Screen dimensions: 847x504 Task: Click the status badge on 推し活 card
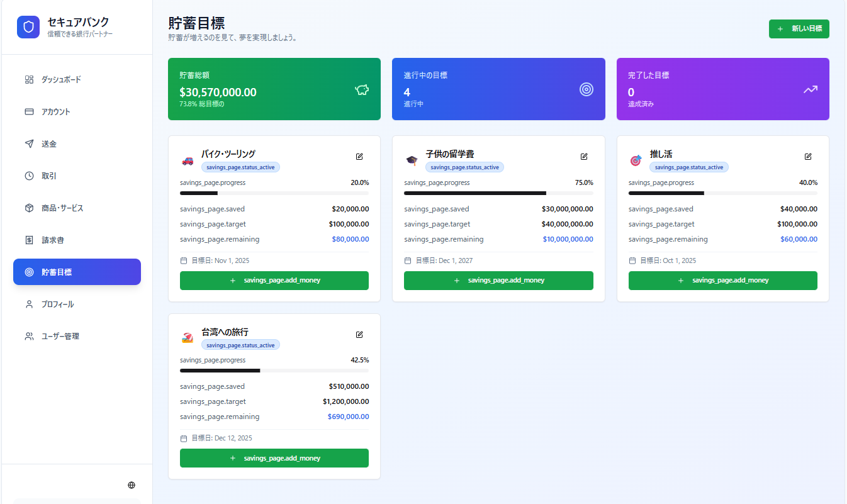(689, 167)
